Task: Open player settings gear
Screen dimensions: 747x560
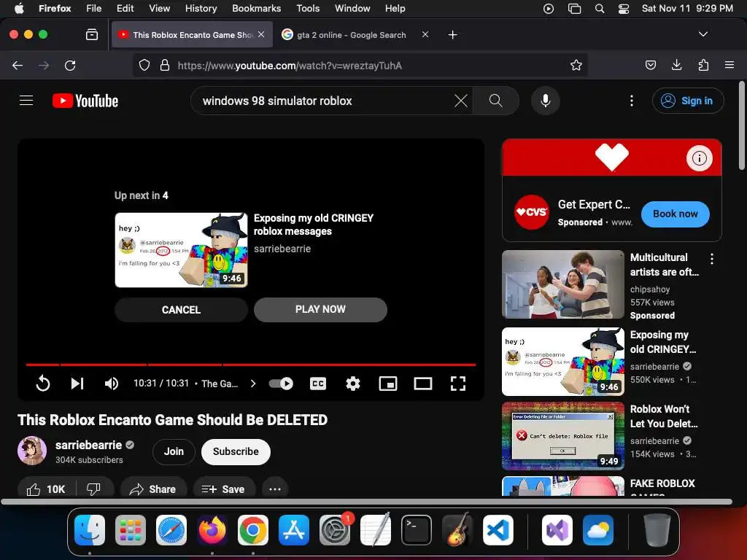Action: coord(353,384)
